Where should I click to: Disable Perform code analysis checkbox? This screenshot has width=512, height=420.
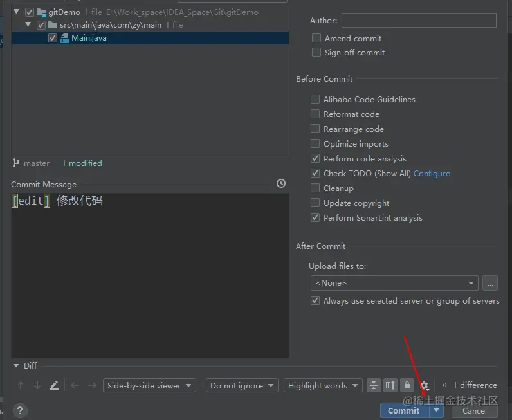tap(315, 158)
